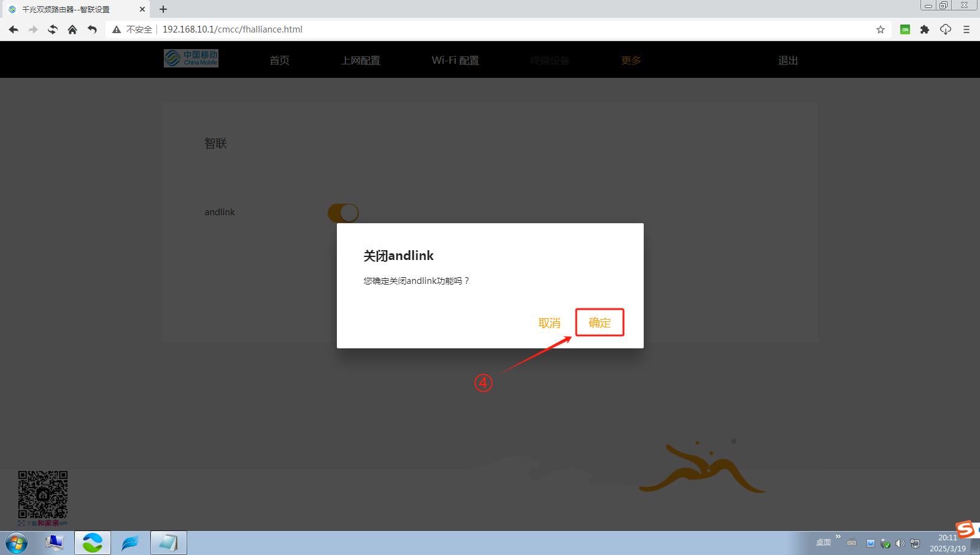Open Wi-Fi 配置 menu
Image resolution: width=980 pixels, height=555 pixels.
coord(455,60)
